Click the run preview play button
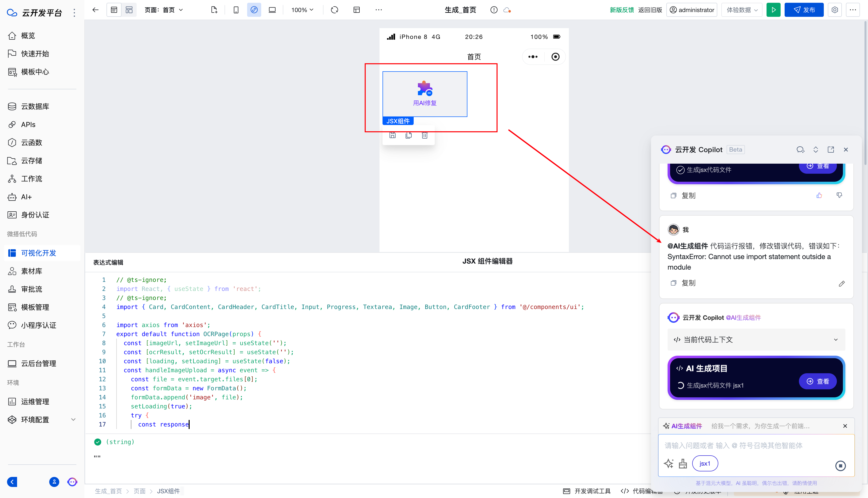The height and width of the screenshot is (498, 868). coord(773,10)
